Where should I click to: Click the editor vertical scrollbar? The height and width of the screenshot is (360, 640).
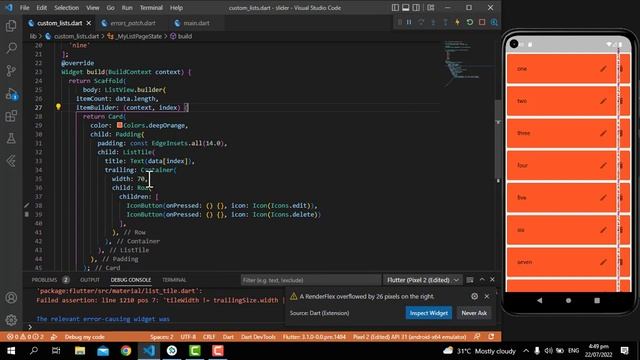(x=498, y=141)
